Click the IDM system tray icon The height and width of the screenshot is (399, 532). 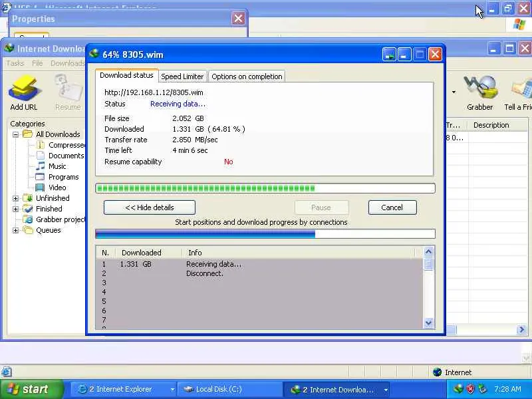click(x=458, y=388)
